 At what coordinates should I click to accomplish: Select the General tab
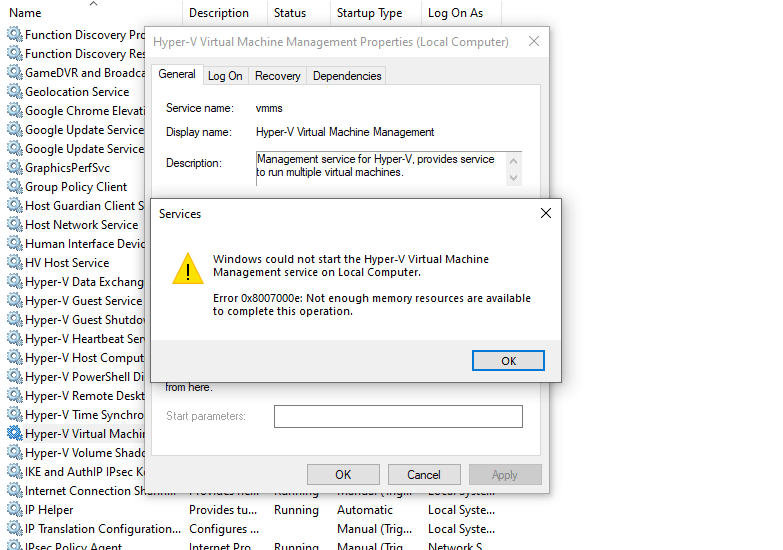pos(177,74)
